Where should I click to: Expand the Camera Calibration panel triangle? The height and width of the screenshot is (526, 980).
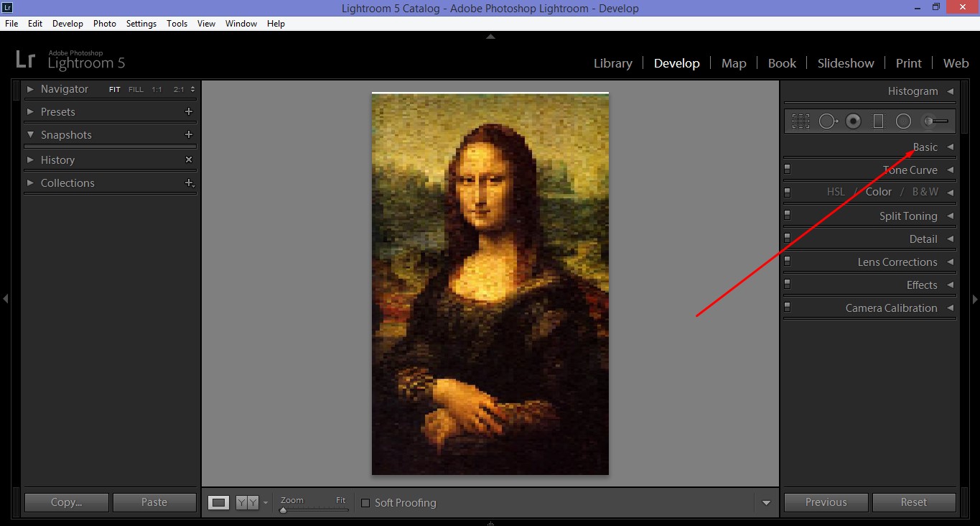click(x=950, y=308)
